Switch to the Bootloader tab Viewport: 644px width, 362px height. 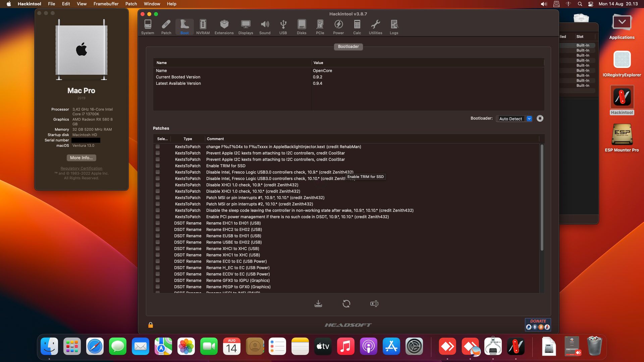pyautogui.click(x=348, y=47)
